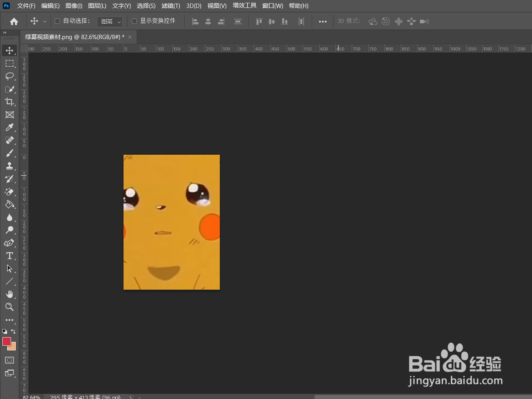
Task: Click the horizontal scrollbar at bottom
Action: pyautogui.click(x=423, y=397)
